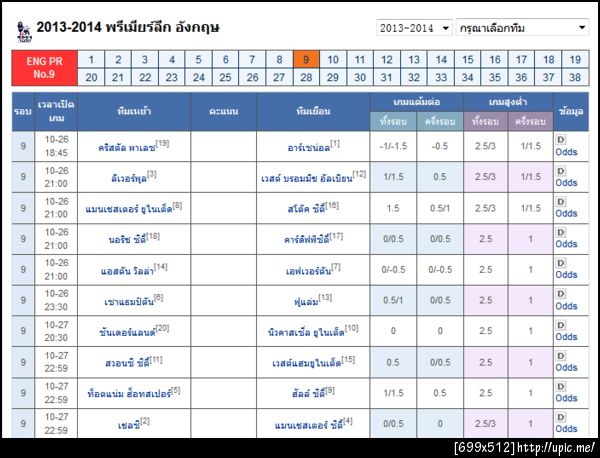This screenshot has height=458, width=600.
Task: Open Manchester United home team link
Action: pos(129,209)
